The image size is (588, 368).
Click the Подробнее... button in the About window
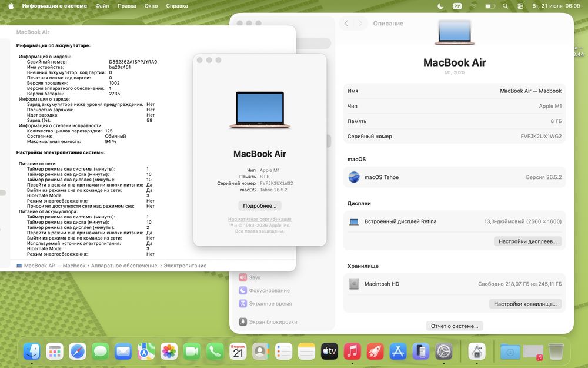pos(259,205)
